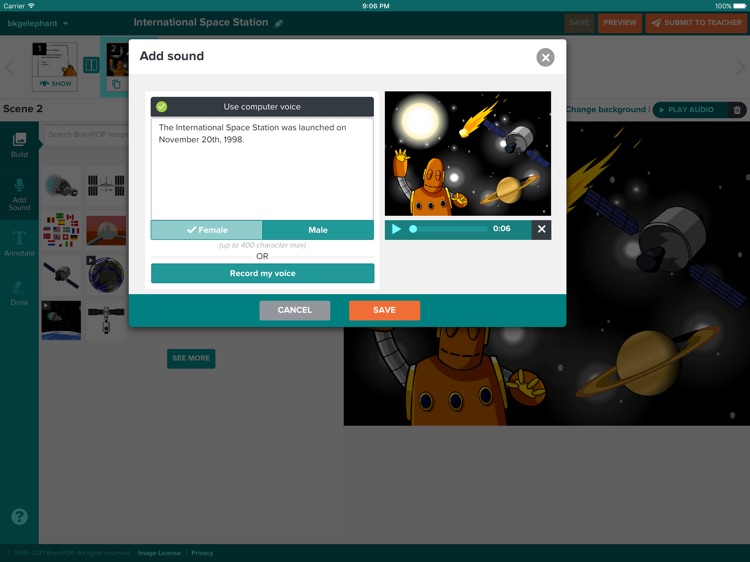Open the Privacy link
The width and height of the screenshot is (750, 562).
coord(202,553)
